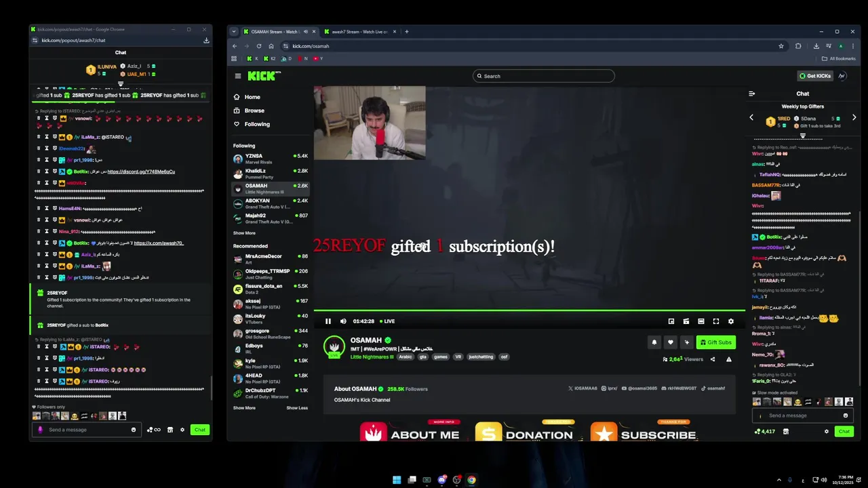Screen dimensions: 868x488
Task: Open main chat settings gear
Action: click(827, 431)
